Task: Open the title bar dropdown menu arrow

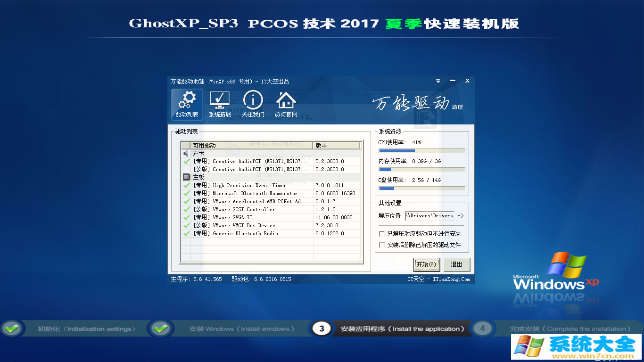Action: click(x=438, y=81)
